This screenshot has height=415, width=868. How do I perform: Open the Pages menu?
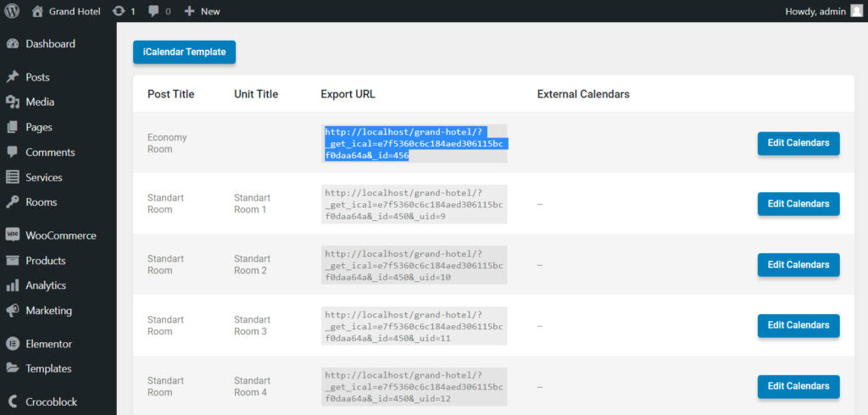point(39,127)
